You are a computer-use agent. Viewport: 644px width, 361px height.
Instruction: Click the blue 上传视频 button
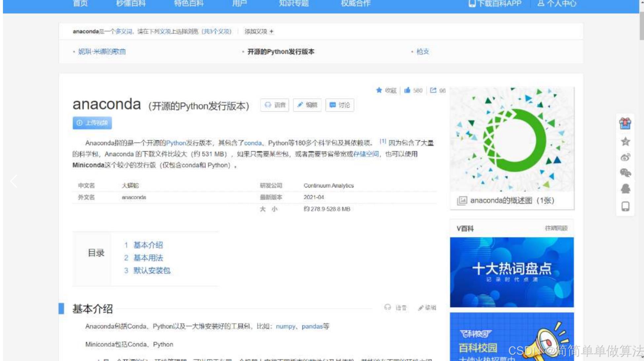coord(92,123)
